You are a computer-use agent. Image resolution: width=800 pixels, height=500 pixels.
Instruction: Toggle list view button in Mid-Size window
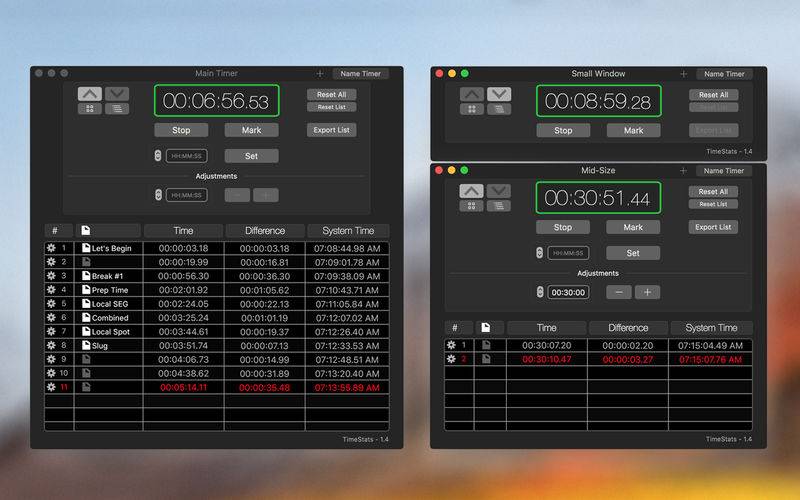pos(498,206)
